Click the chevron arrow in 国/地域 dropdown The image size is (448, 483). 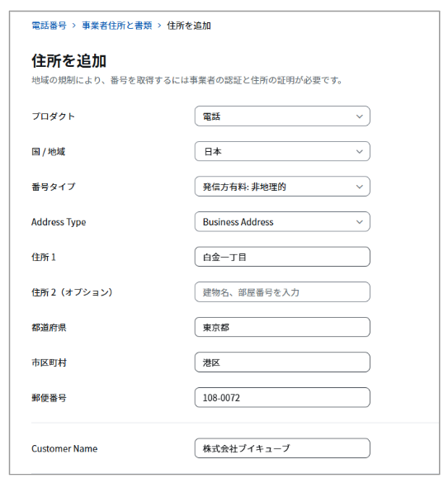(359, 152)
